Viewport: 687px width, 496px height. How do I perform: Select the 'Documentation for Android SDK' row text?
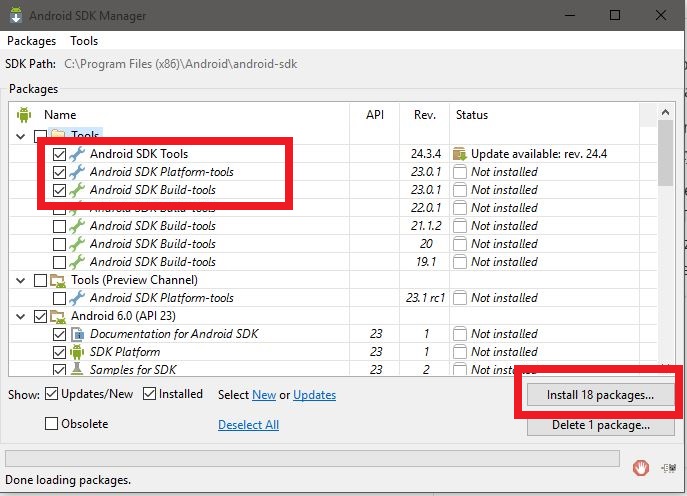pos(174,334)
